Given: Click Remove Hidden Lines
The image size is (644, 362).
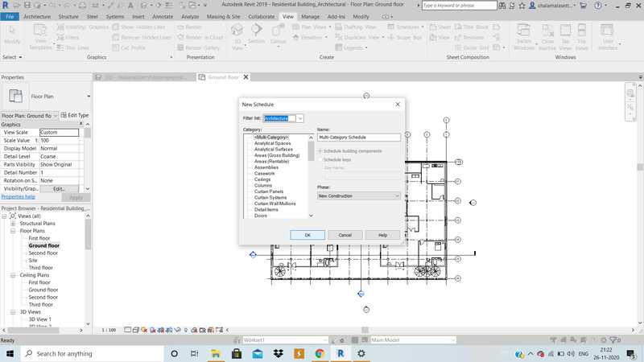Looking at the screenshot, I should pos(142,37).
